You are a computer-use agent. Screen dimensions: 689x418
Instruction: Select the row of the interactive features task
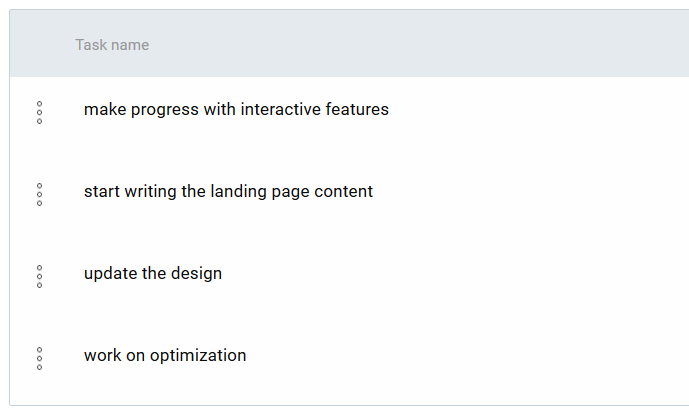coord(349,113)
